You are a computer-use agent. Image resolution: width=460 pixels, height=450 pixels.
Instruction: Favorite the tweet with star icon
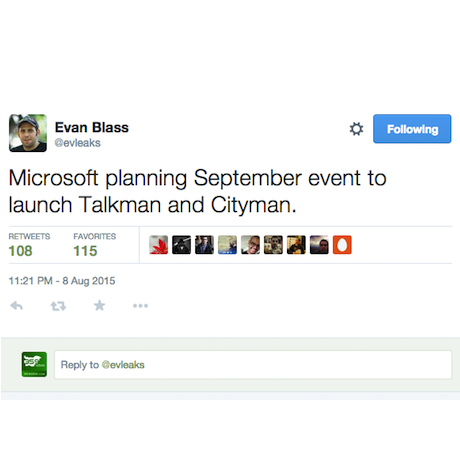tap(99, 305)
